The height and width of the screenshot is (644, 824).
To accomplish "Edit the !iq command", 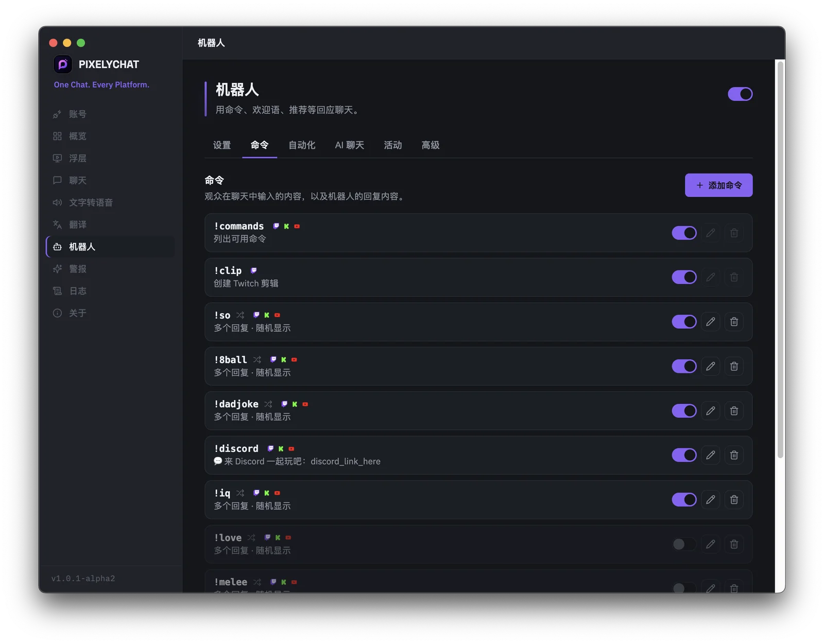I will (710, 499).
